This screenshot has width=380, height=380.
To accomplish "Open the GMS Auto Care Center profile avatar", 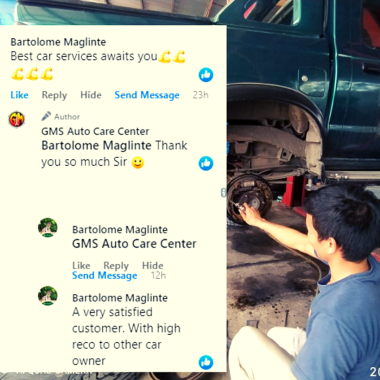I will click(17, 119).
